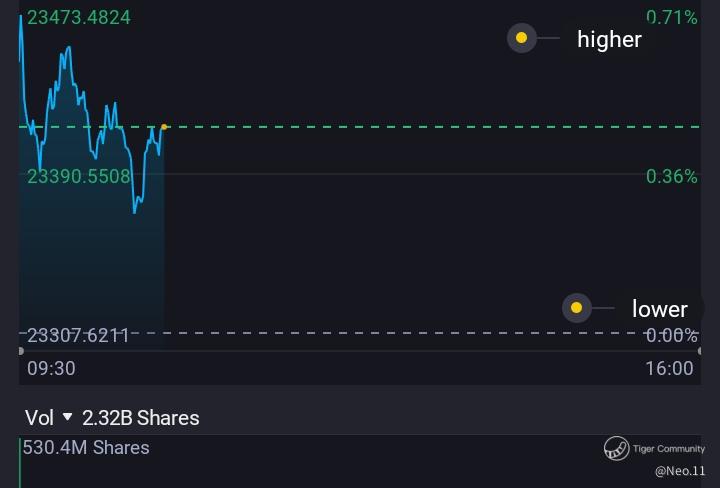Click the 09:30 market open time
The width and height of the screenshot is (720, 488).
[51, 368]
